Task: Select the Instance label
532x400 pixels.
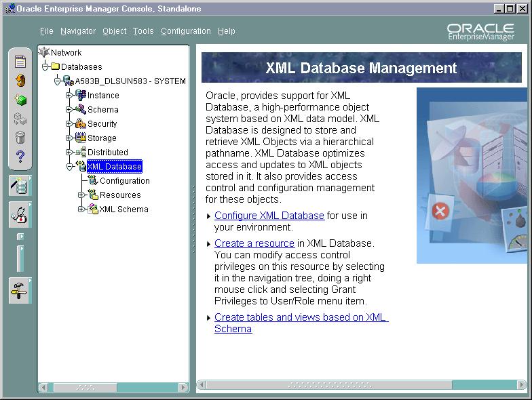Action: 103,95
